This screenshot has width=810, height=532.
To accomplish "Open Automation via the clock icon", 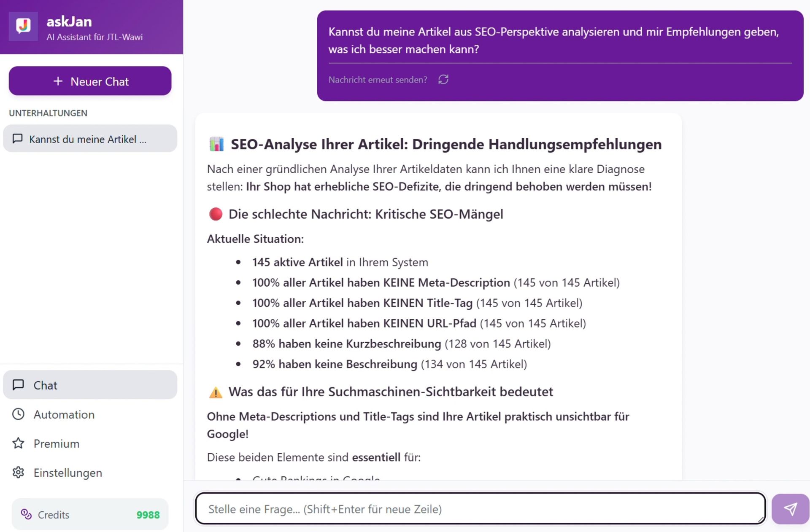I will pyautogui.click(x=18, y=414).
